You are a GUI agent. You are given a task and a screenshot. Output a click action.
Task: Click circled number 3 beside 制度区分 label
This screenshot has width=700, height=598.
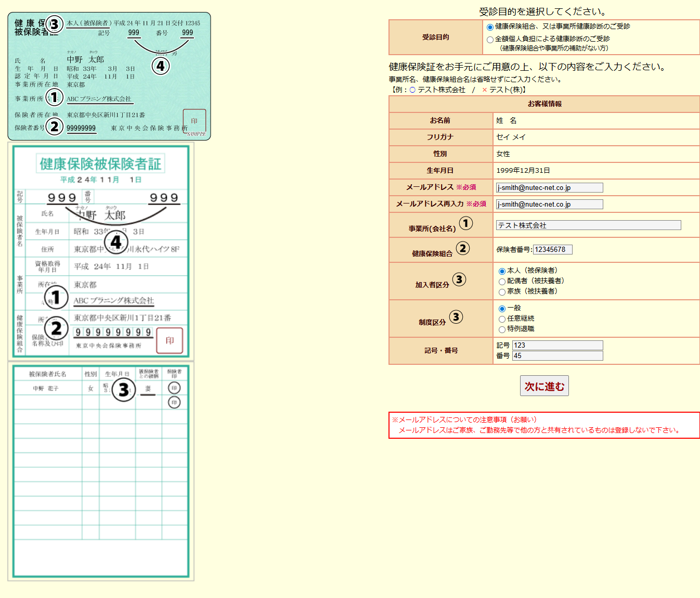pos(456,317)
